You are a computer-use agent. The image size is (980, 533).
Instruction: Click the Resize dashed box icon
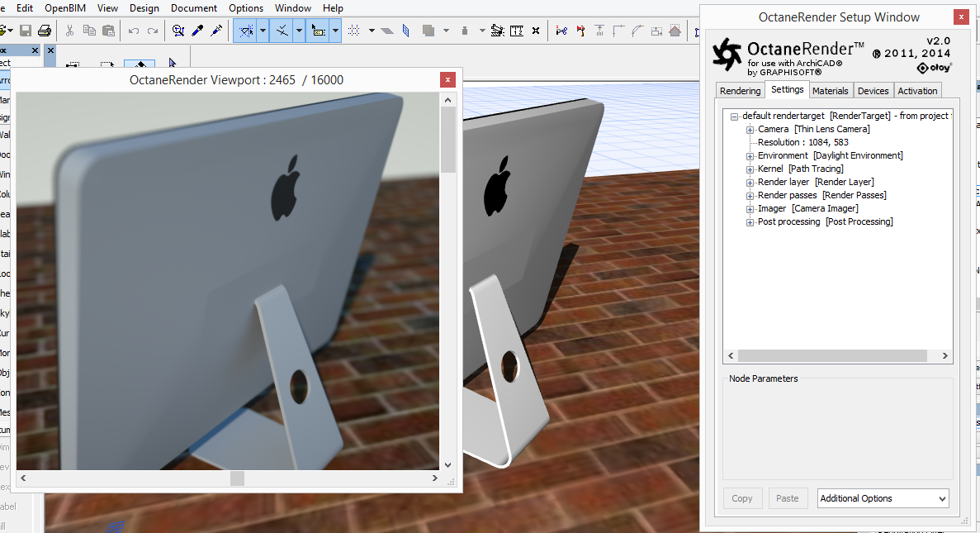coord(656,31)
